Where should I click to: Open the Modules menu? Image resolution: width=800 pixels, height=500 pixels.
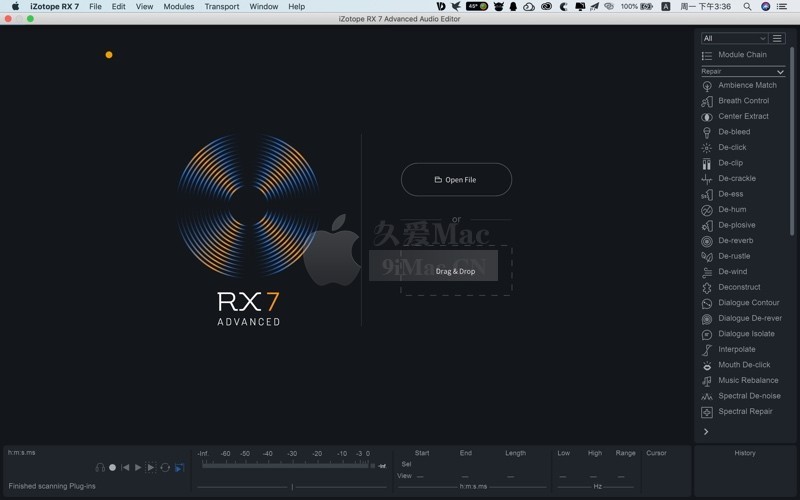tap(179, 7)
